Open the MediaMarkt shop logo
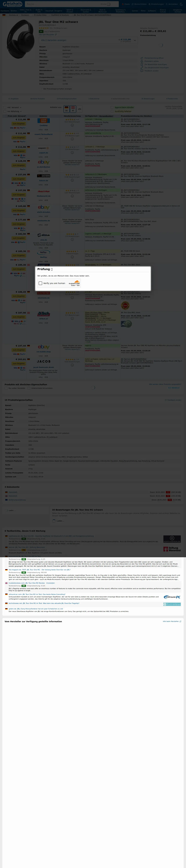The width and height of the screenshot is (186, 868). [44, 191]
